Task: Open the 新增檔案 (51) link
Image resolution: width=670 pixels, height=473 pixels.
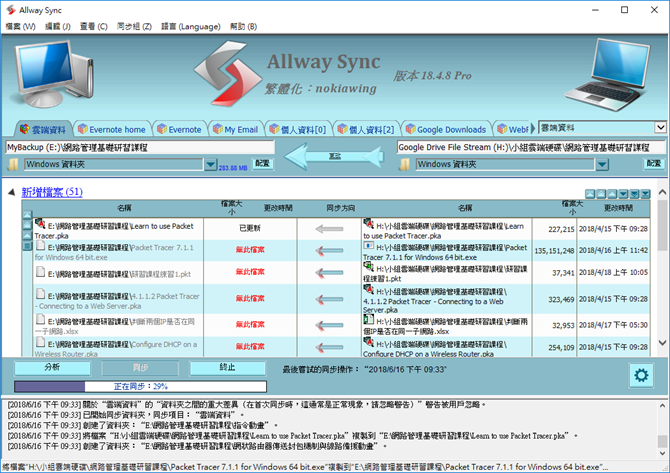Action: (x=52, y=192)
